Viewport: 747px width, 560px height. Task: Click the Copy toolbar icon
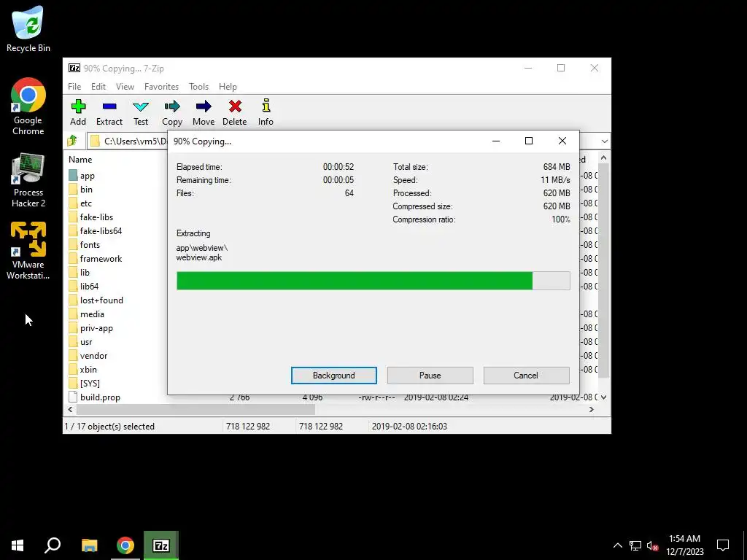172,112
